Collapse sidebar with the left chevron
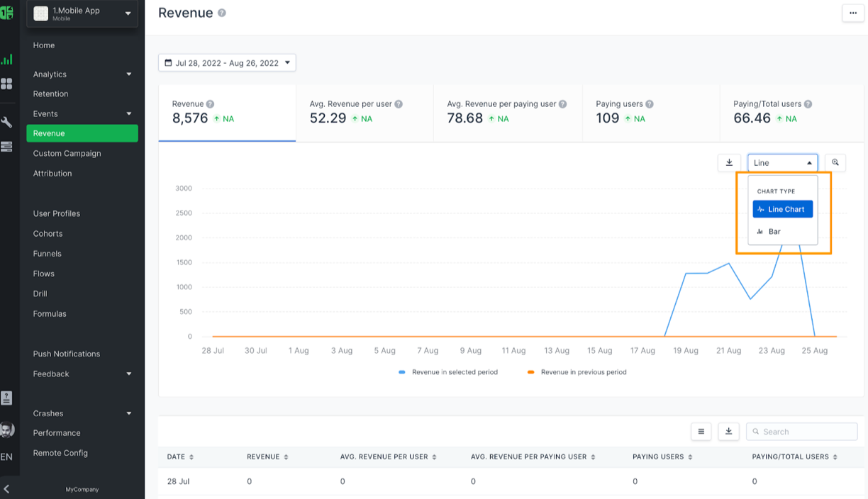Screen dimensions: 868x499 click(x=6, y=489)
